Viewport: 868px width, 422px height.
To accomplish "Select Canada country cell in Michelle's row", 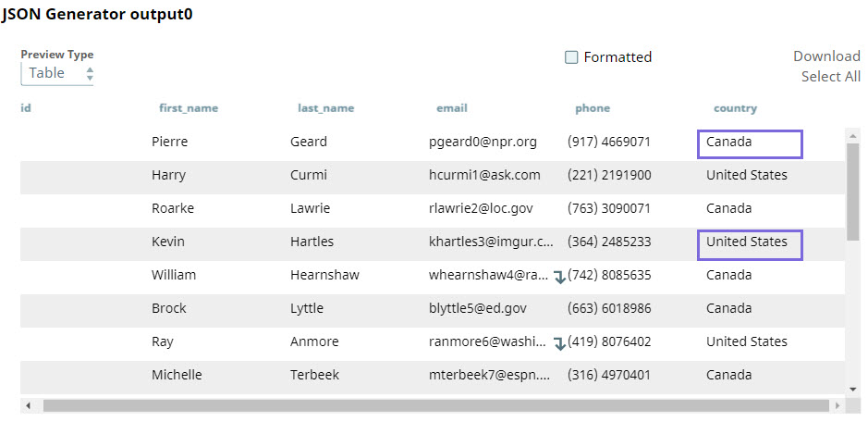I will pos(728,375).
